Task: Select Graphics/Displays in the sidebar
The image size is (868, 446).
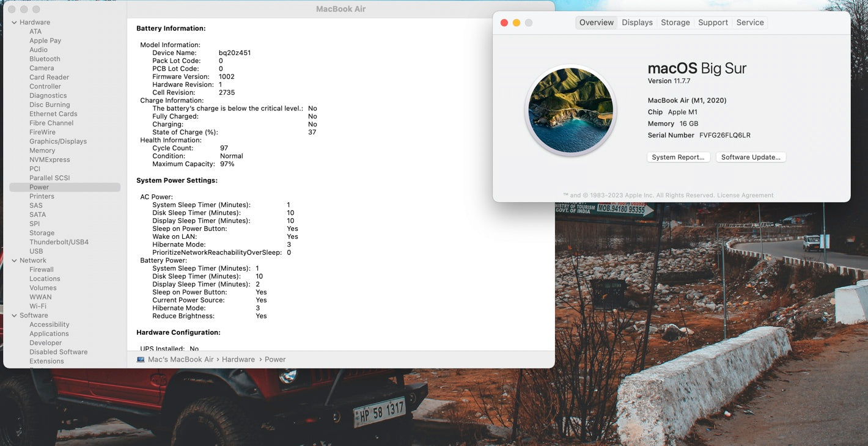Action: [x=58, y=142]
